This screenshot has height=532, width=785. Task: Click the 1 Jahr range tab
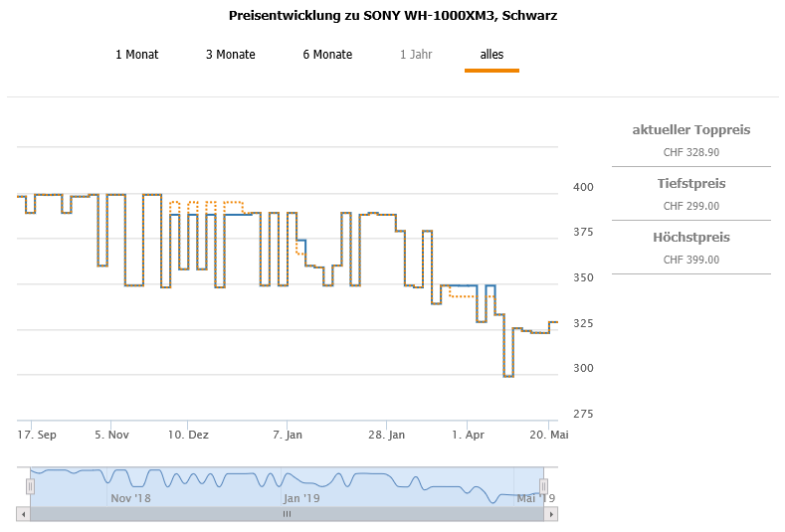click(416, 55)
